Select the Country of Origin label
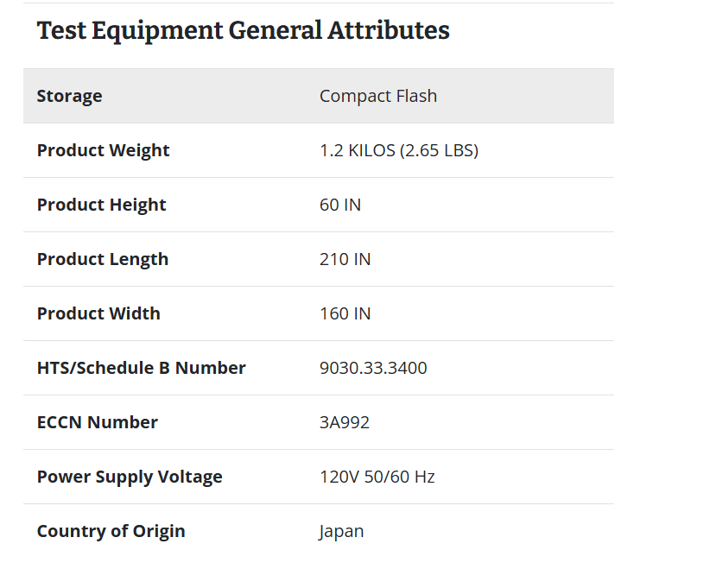716x588 pixels. [111, 531]
